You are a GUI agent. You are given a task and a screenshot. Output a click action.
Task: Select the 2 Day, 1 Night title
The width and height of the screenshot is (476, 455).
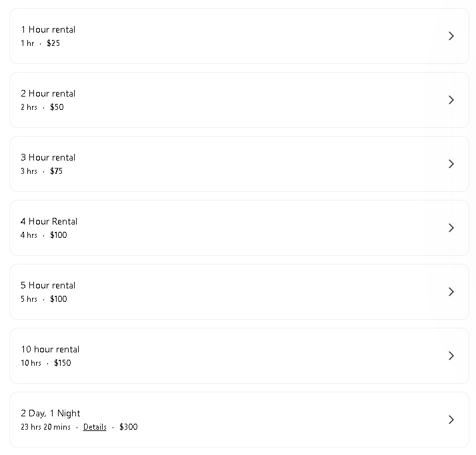pyautogui.click(x=51, y=414)
